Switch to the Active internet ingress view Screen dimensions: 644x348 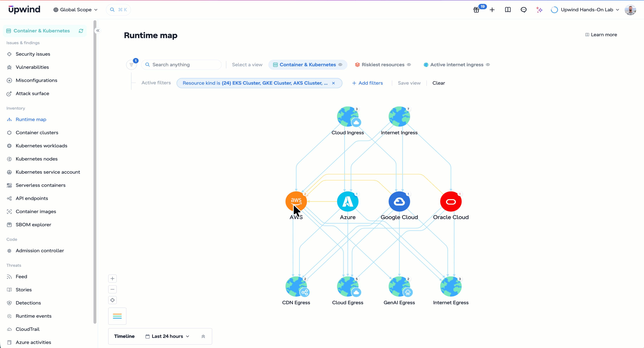457,65
